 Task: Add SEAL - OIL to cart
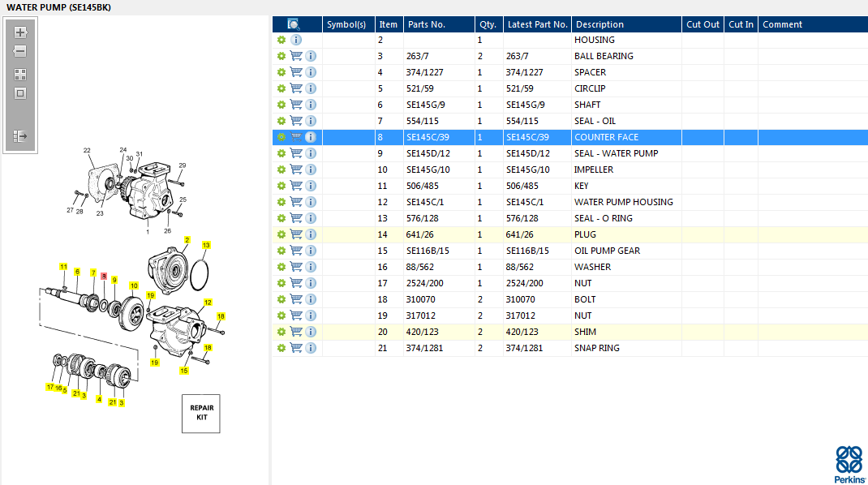(x=296, y=121)
